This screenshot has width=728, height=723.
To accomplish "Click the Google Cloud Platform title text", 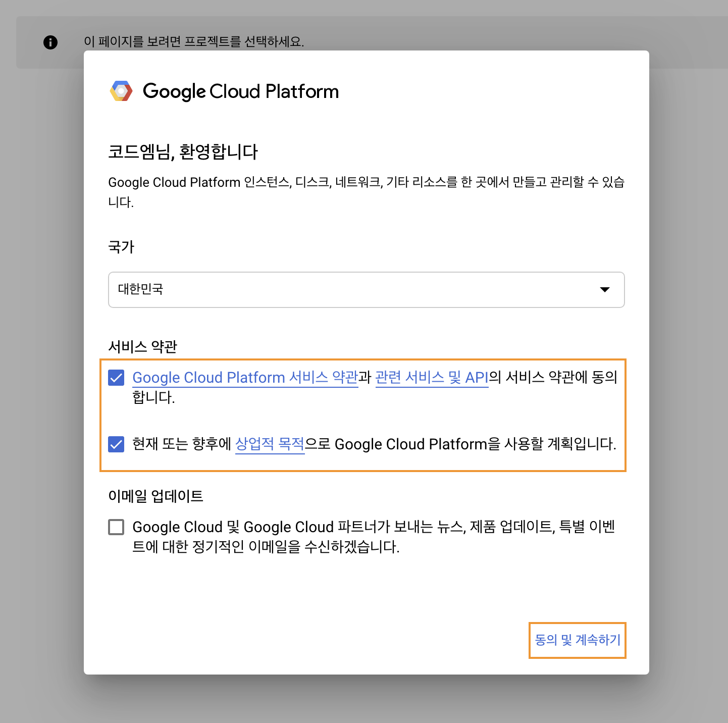I will coord(241,91).
